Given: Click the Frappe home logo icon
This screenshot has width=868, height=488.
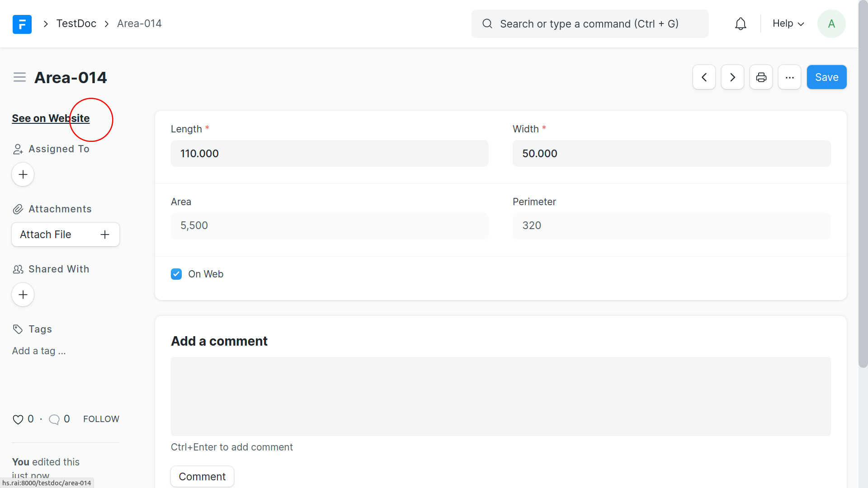Looking at the screenshot, I should [22, 24].
